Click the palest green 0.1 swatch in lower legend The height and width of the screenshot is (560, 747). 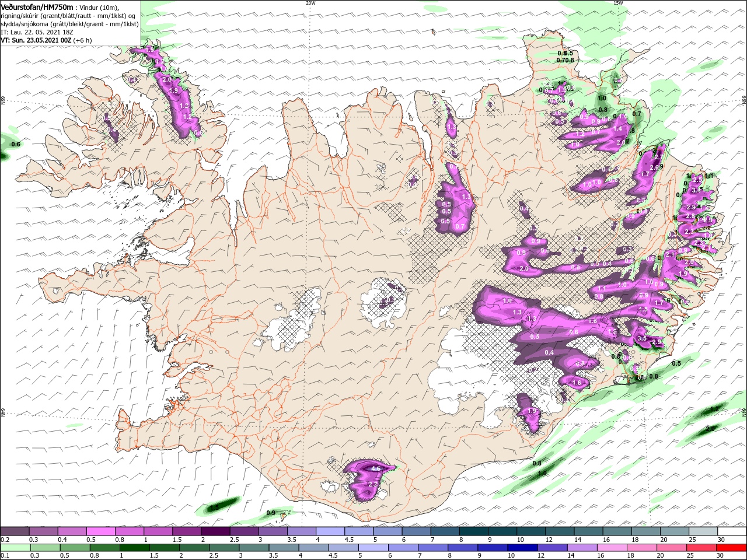tap(15, 548)
